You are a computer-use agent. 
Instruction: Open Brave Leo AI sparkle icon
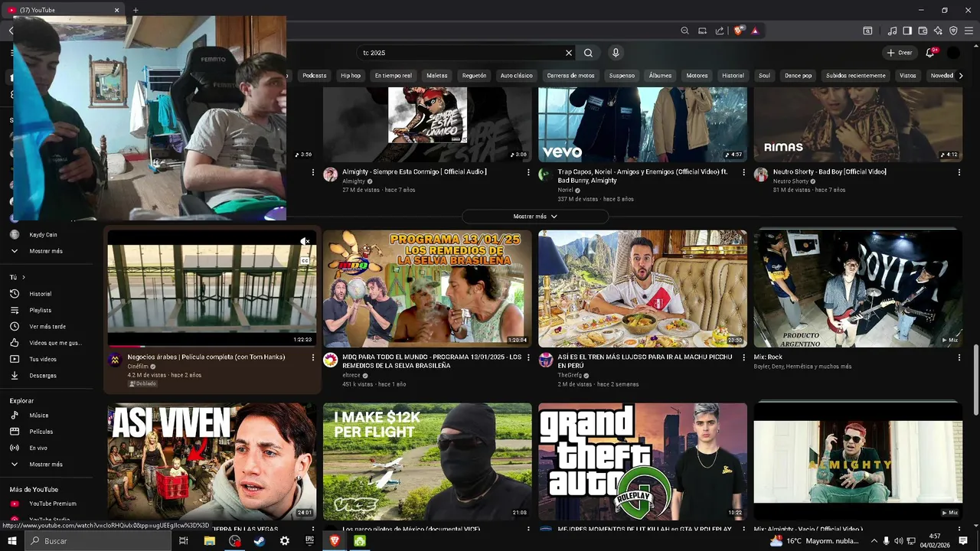point(938,31)
